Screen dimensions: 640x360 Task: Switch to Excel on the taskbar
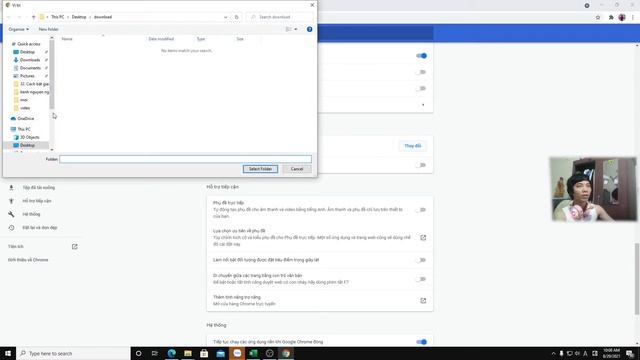click(253, 353)
